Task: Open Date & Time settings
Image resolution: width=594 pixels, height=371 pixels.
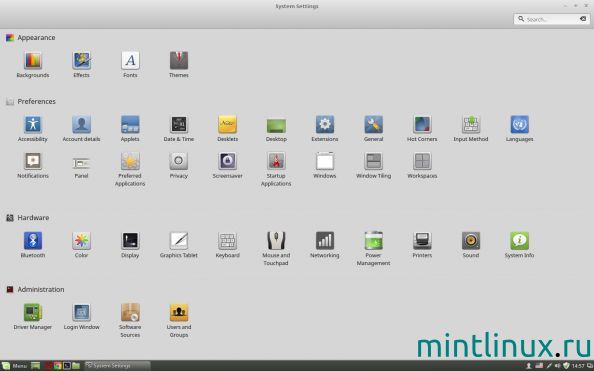Action: click(x=179, y=128)
